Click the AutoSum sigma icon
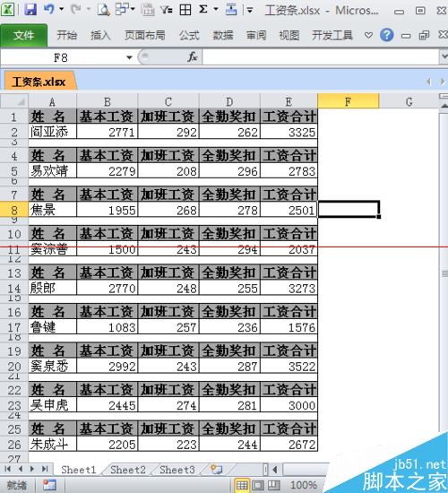The image size is (448, 493). [203, 10]
